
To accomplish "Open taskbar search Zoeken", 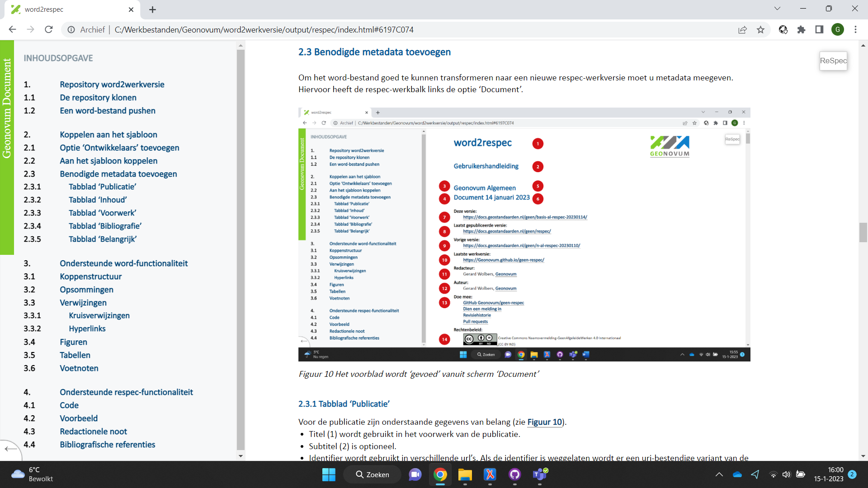I will 373,474.
